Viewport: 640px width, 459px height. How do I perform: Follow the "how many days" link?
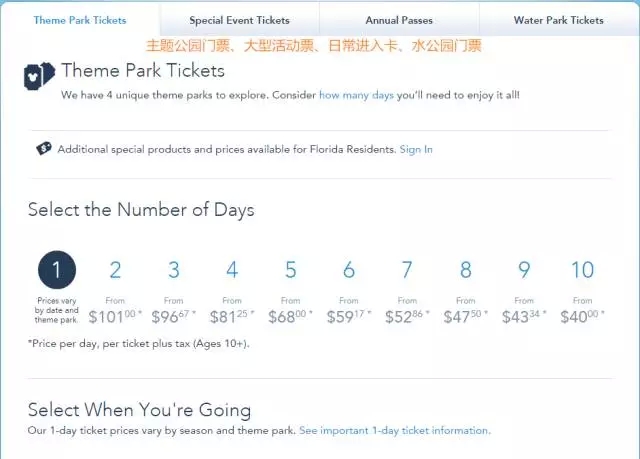356,95
